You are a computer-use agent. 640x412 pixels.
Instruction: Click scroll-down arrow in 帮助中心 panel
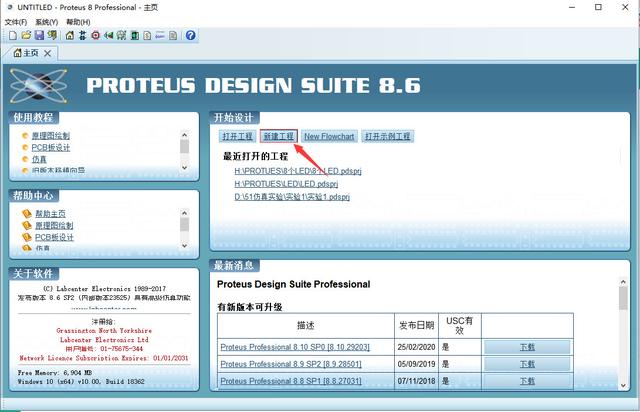(x=184, y=245)
